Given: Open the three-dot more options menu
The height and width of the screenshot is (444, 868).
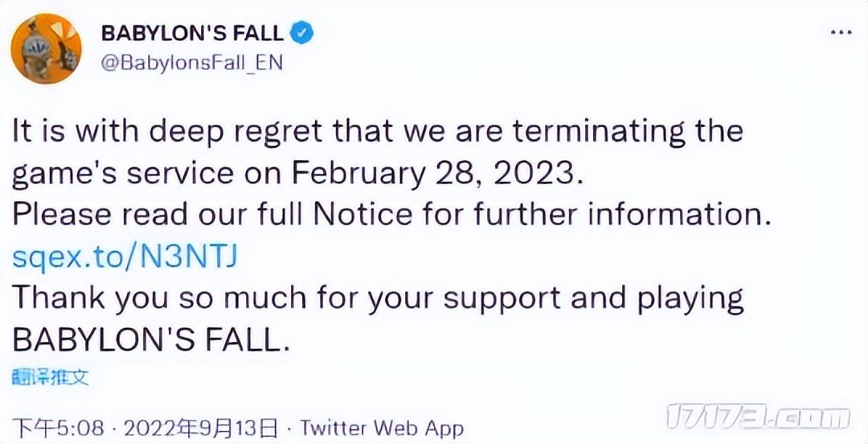Looking at the screenshot, I should pyautogui.click(x=839, y=34).
